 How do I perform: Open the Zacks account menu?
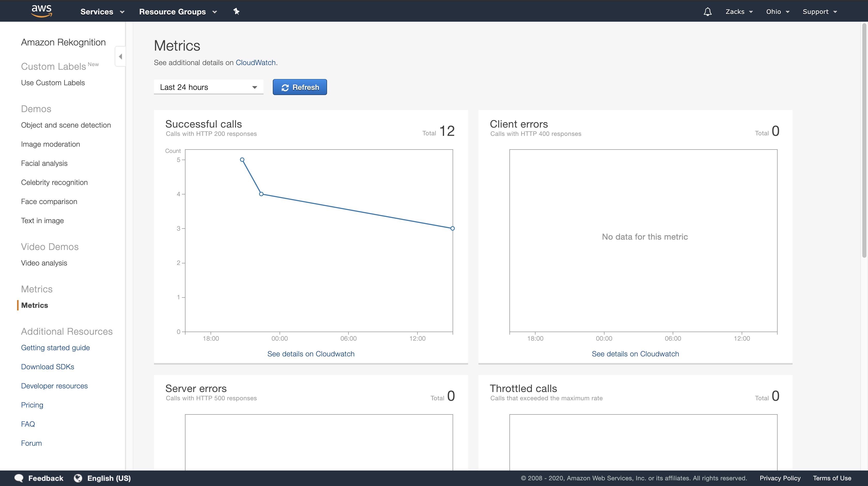[x=739, y=12]
